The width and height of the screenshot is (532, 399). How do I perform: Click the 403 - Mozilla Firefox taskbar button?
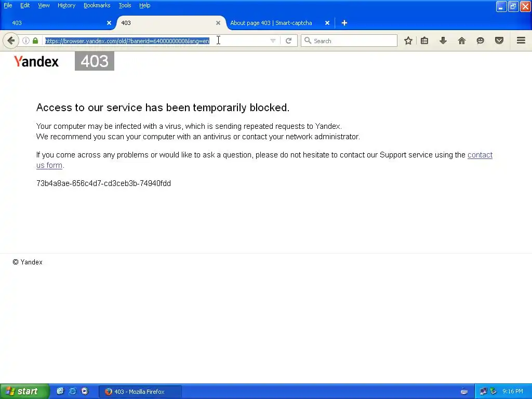tap(140, 392)
